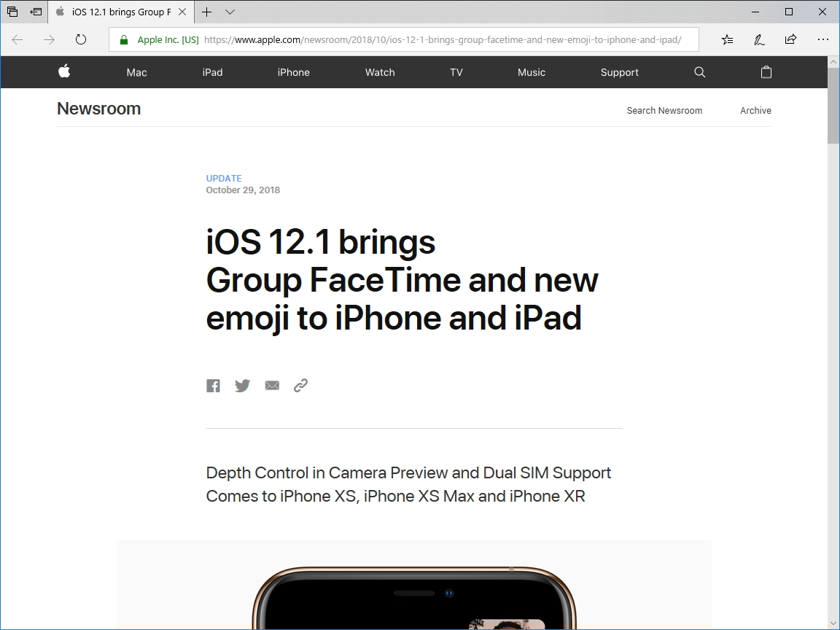
Task: Add notes with pen icon
Action: click(x=759, y=39)
